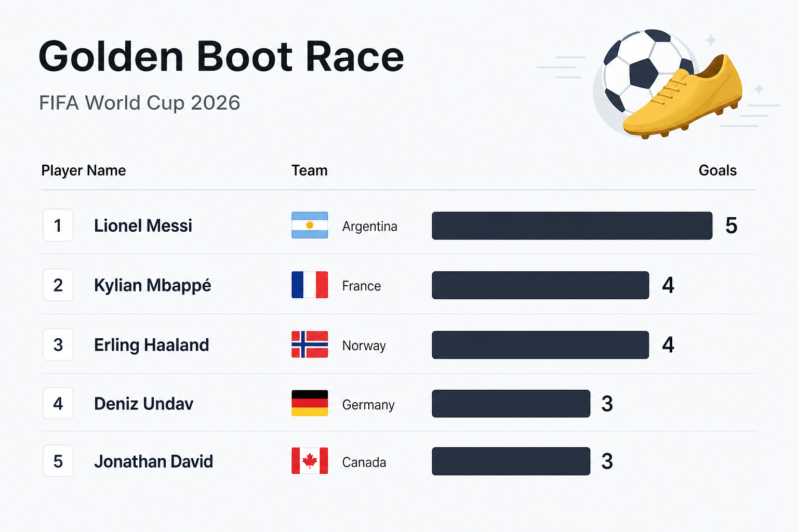
Task: Open Kylian Mbappé's player name
Action: tap(152, 286)
